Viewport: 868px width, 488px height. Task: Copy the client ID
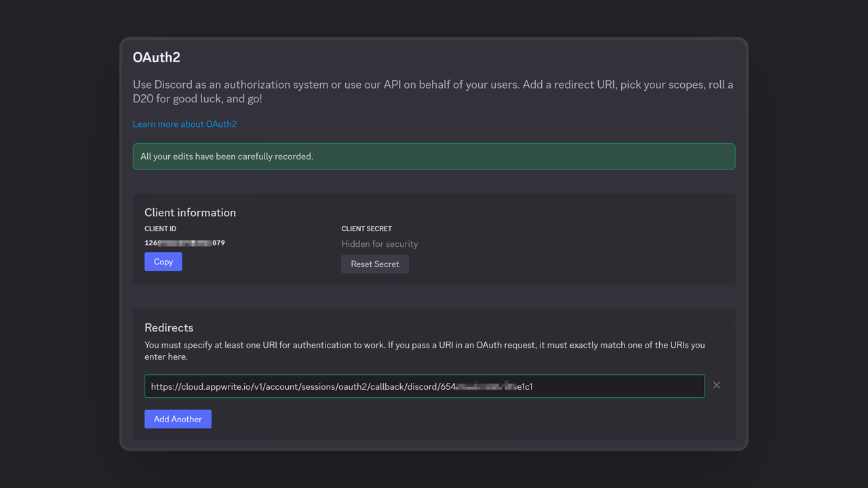tap(163, 262)
